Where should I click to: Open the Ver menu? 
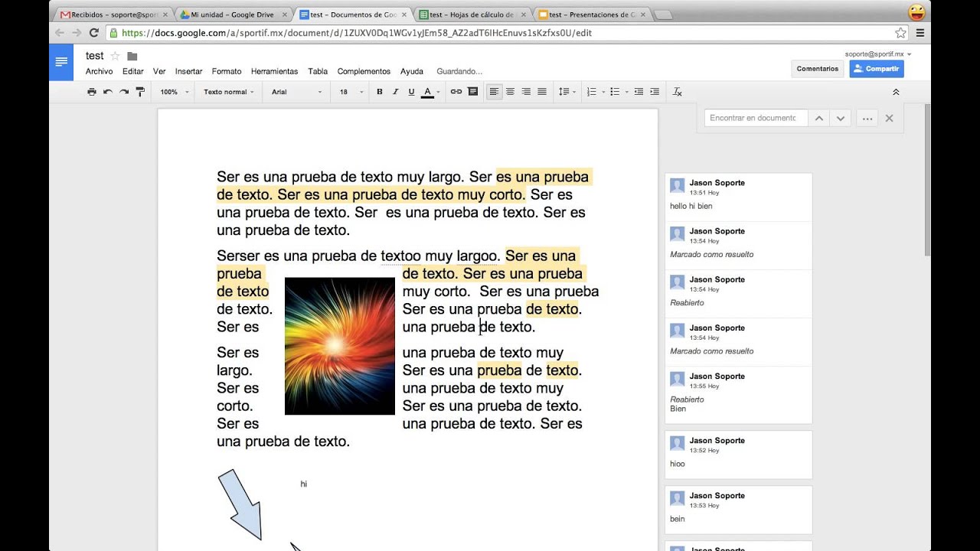coord(159,71)
